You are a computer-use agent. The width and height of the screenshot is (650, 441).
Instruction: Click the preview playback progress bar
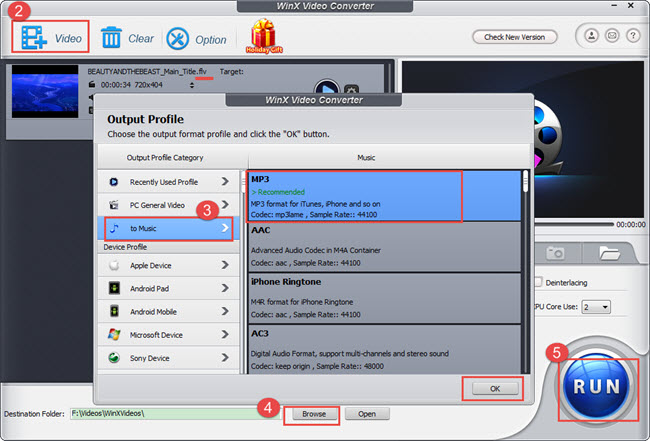click(x=574, y=224)
